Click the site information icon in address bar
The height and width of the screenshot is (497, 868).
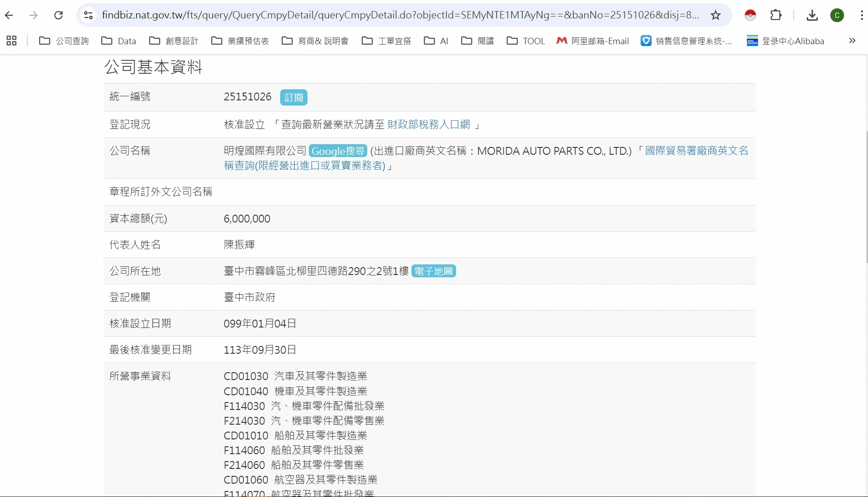(x=88, y=15)
